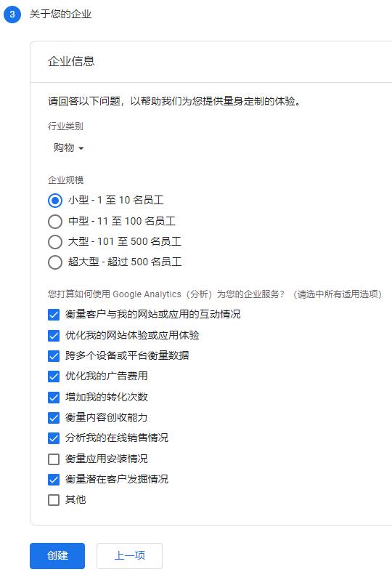The width and height of the screenshot is (392, 580).
Task: Uncheck 衡量潜在客户发掘情况 checkbox
Action: [54, 480]
